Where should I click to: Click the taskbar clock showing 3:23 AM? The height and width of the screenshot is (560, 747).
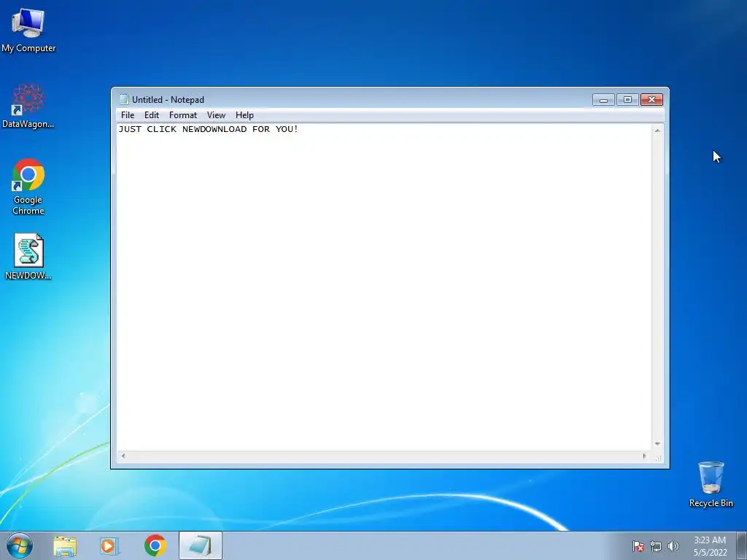(710, 546)
